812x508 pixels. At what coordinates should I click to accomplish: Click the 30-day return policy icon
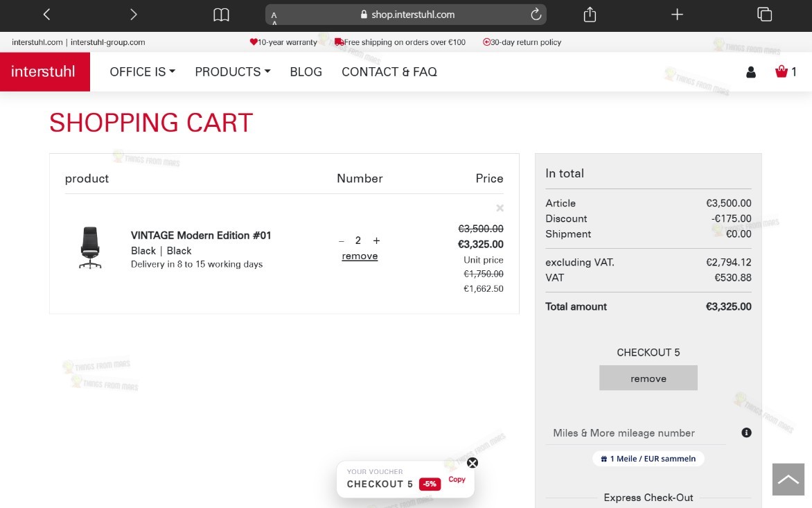pyautogui.click(x=486, y=42)
